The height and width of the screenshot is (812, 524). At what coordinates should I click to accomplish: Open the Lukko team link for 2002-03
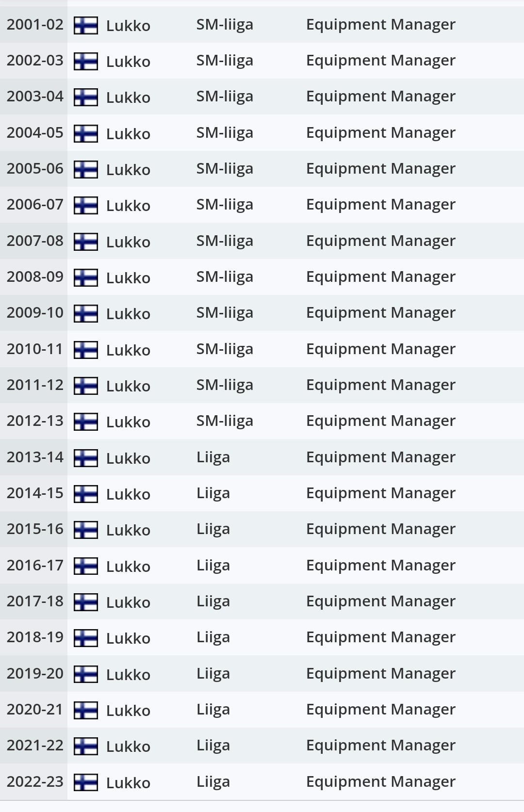point(128,62)
